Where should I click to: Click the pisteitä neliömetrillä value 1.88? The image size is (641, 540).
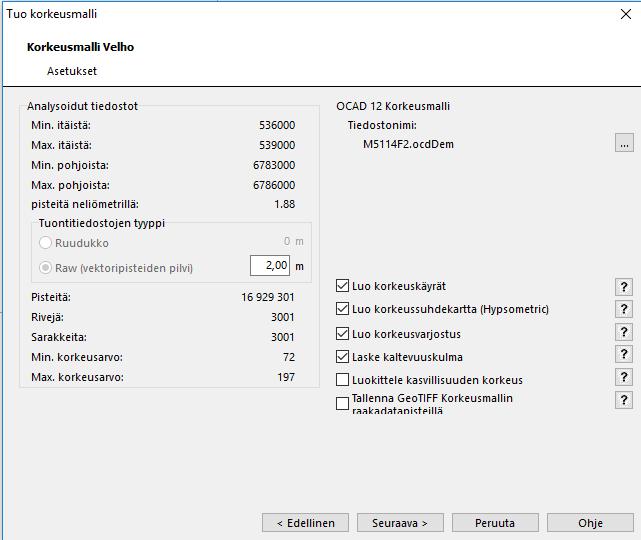coord(285,204)
